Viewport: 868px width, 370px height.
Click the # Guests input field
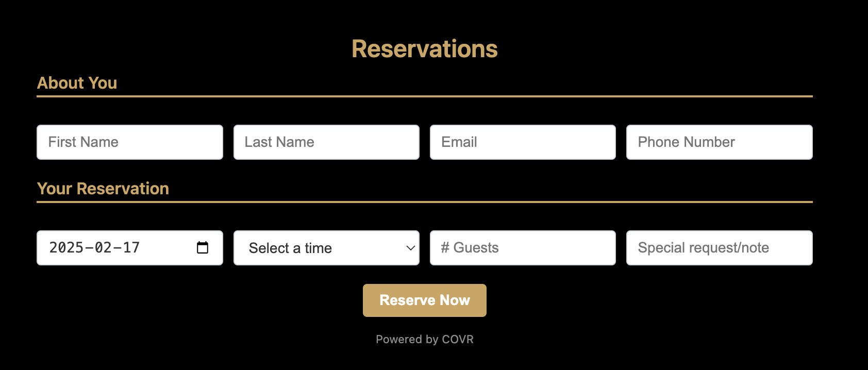(523, 248)
